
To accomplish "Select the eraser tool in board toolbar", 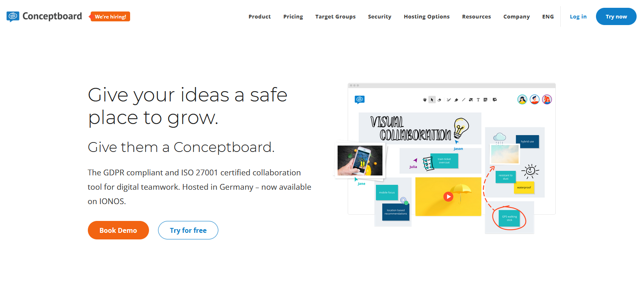I will pos(439,100).
